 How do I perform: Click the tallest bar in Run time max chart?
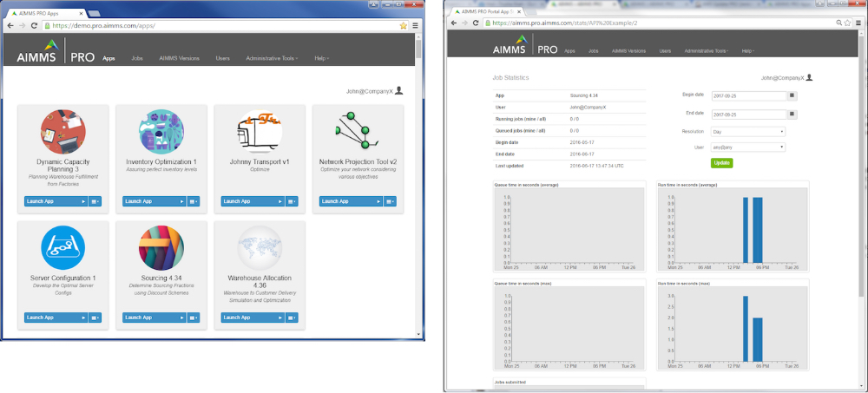(745, 329)
